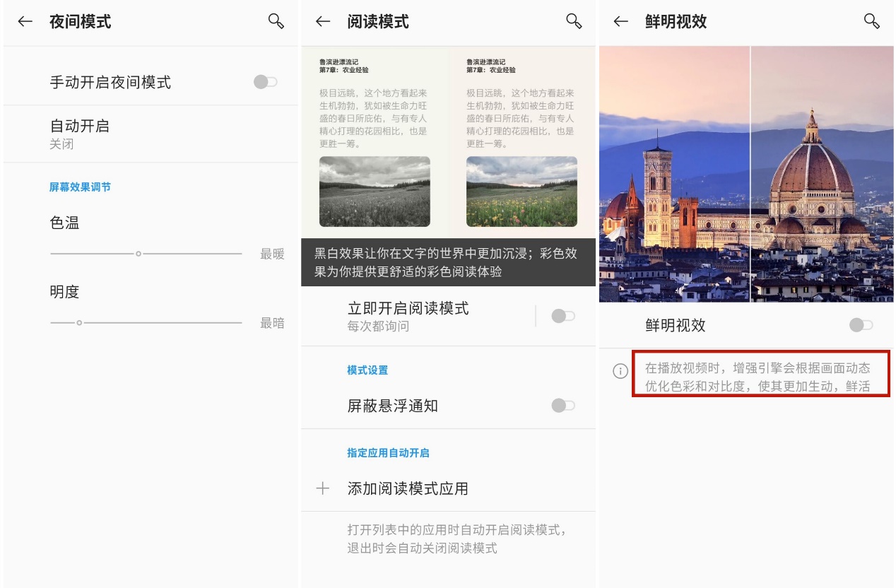Image resolution: width=896 pixels, height=588 pixels.
Task: Switch on the 鲜明视效 toggle
Action: [861, 325]
